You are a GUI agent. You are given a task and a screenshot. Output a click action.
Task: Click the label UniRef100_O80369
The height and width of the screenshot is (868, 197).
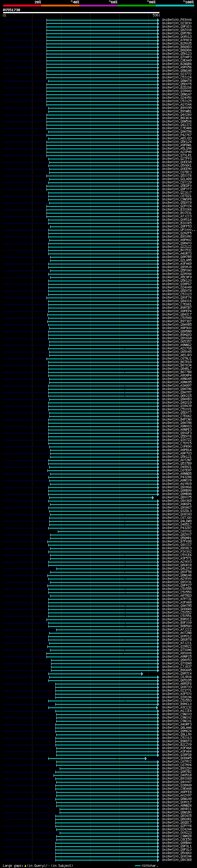coord(177,501)
